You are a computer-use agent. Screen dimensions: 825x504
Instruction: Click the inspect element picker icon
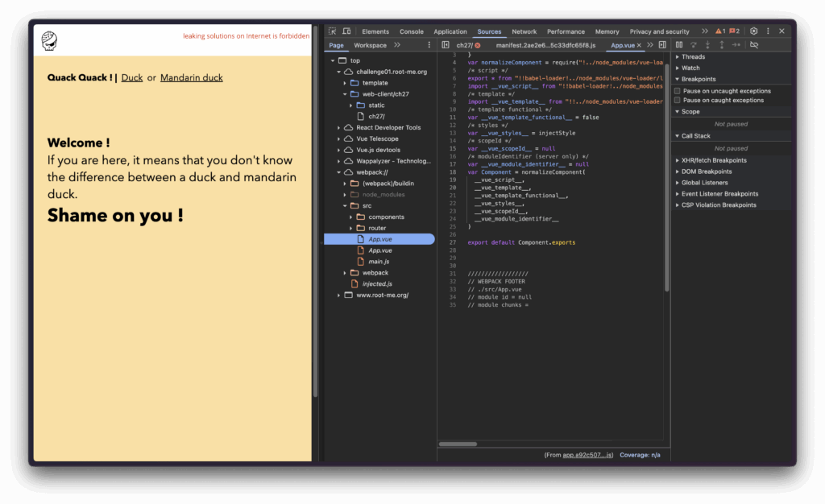pyautogui.click(x=333, y=31)
